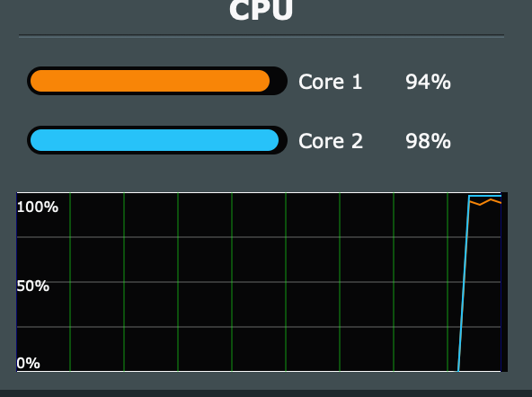The width and height of the screenshot is (532, 397).
Task: Click the 0% axis label on graph
Action: [x=28, y=364]
